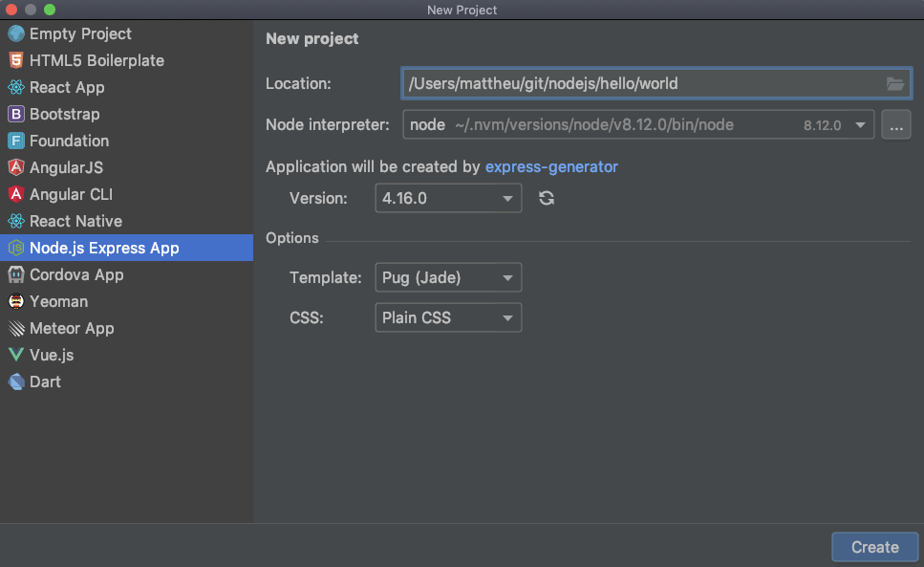Click the Node.js Express App hexagon icon
Image resolution: width=924 pixels, height=567 pixels.
(16, 248)
